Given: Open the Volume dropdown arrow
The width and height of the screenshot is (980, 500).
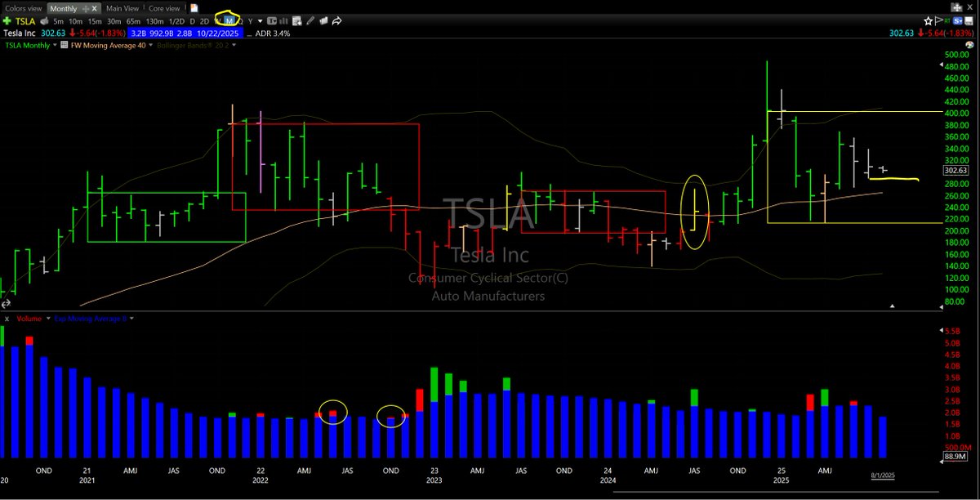Looking at the screenshot, I should 48,319.
